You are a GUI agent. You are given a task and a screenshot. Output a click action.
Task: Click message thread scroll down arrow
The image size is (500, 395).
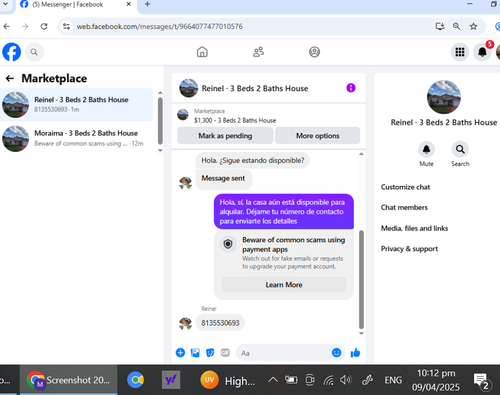[x=361, y=333]
